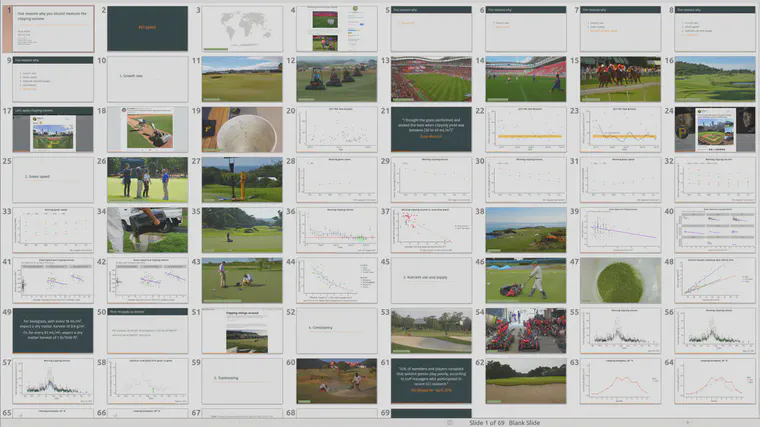760x427 pixels.
Task: Select slide 63 red line peak chart
Action: tap(620, 381)
